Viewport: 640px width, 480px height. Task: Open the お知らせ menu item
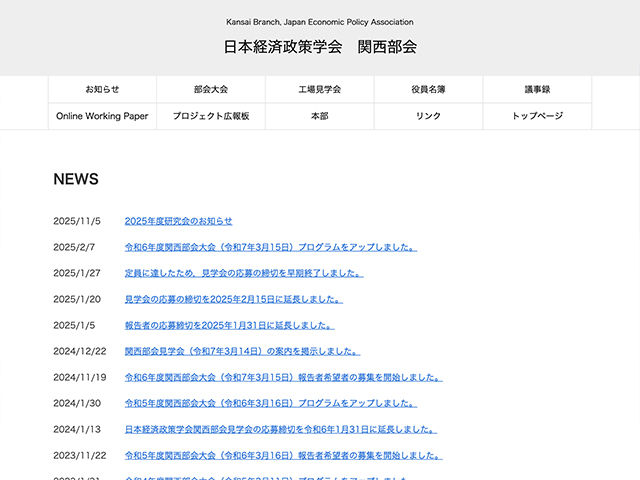pyautogui.click(x=102, y=89)
